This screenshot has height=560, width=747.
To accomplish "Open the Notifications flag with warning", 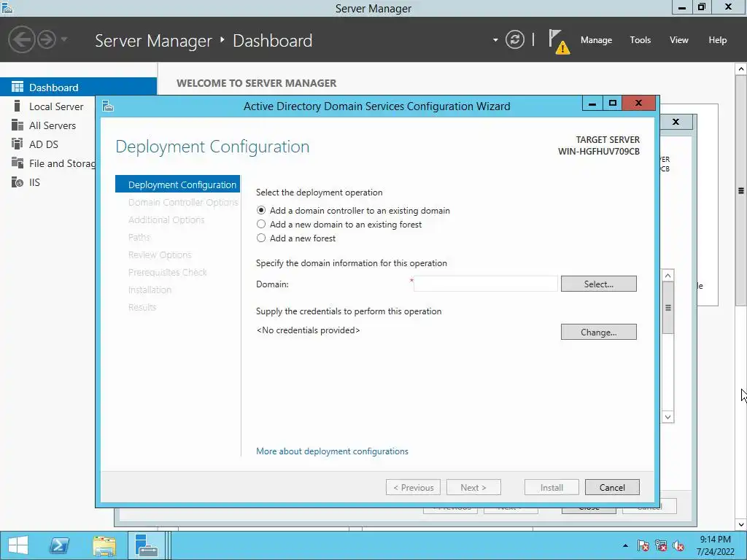I will tap(559, 42).
